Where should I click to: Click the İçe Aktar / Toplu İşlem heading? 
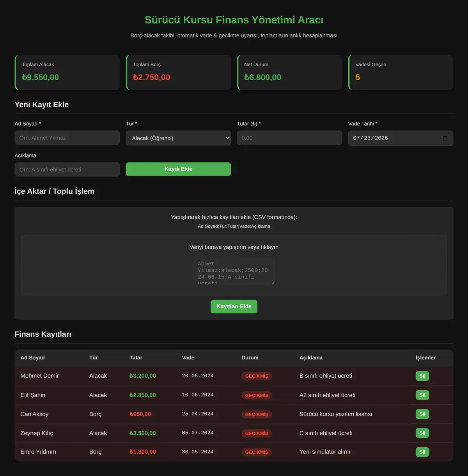(55, 191)
